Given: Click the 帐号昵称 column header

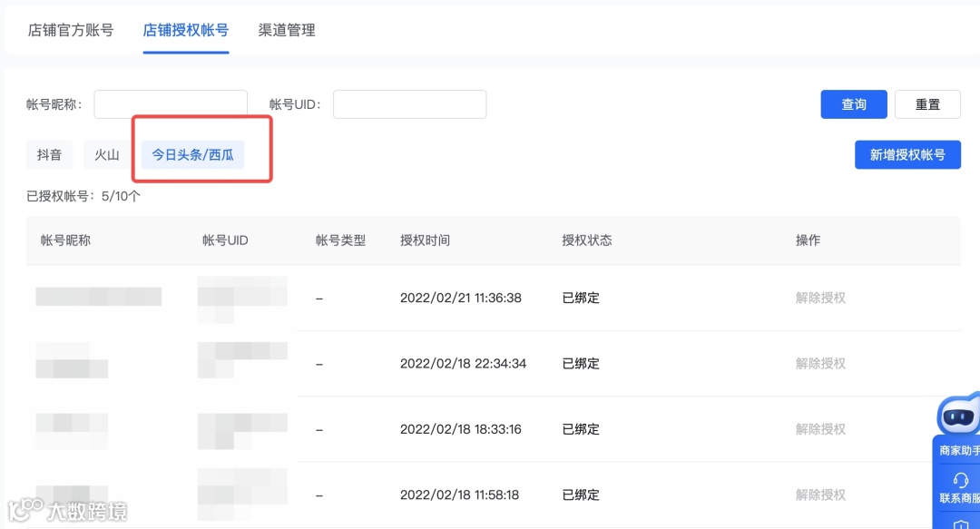Looking at the screenshot, I should [x=65, y=240].
